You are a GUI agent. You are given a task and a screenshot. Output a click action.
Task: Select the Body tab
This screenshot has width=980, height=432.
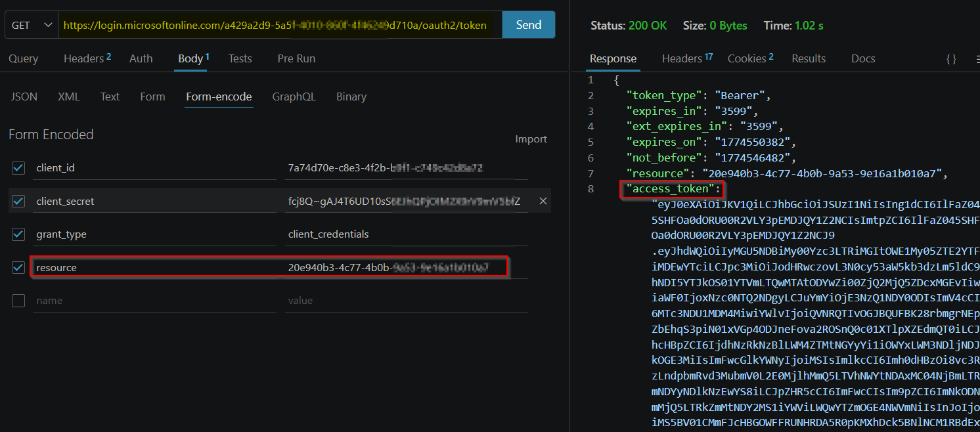point(194,58)
